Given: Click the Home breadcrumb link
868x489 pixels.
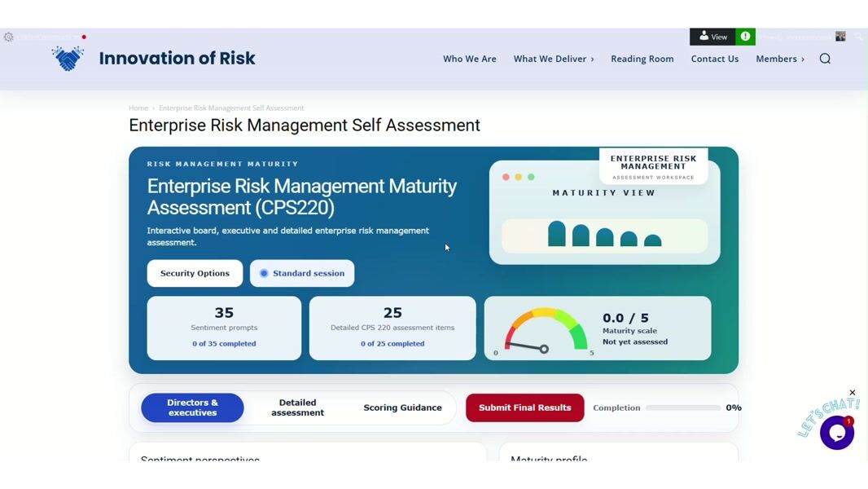Looking at the screenshot, I should click(x=138, y=108).
